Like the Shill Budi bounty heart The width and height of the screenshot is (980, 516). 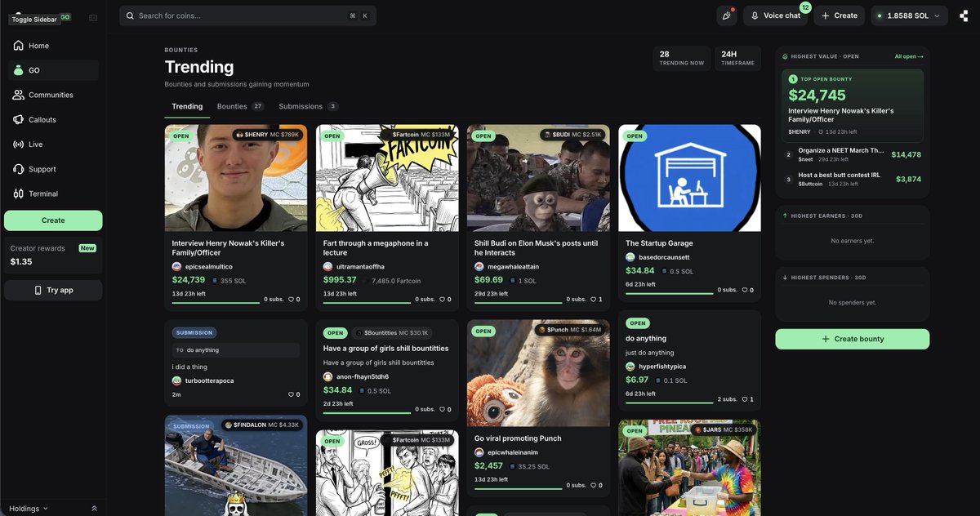tap(596, 300)
